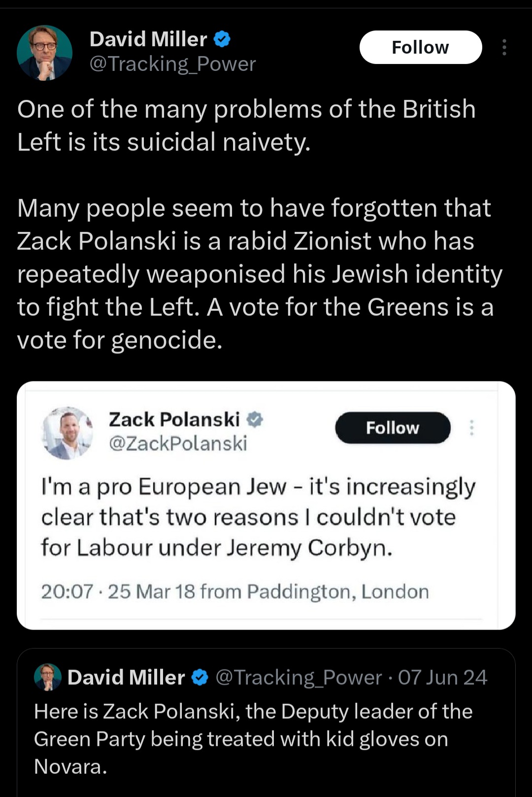
Task: Click the verified badge next to Zack Polanski
Action: 255,420
